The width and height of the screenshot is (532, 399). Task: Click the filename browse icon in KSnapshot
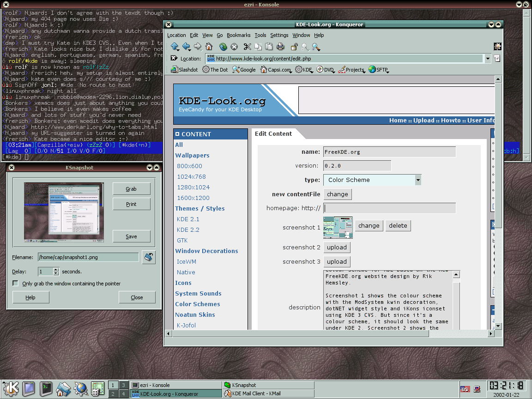149,257
